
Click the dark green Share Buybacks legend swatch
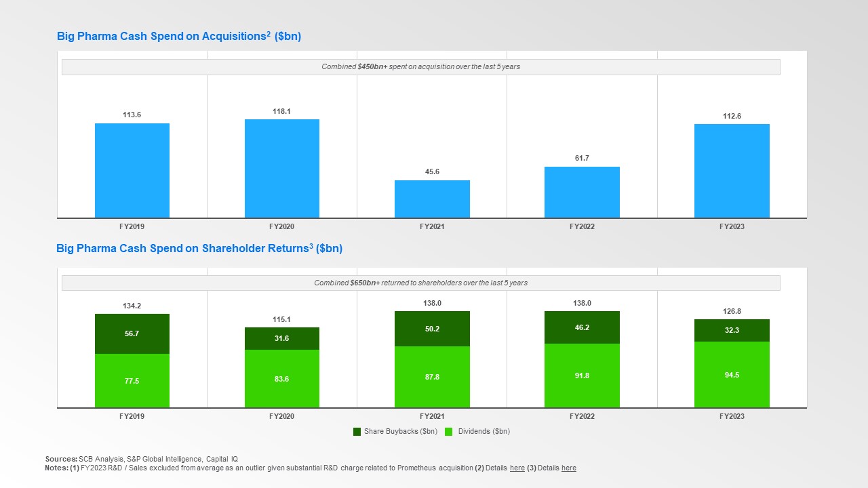[x=357, y=432]
